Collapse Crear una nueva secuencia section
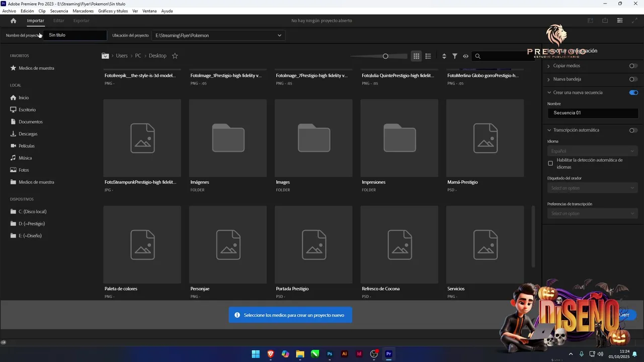 pyautogui.click(x=549, y=93)
